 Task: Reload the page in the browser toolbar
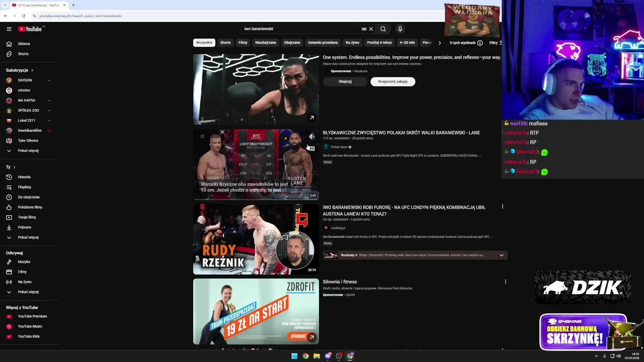[23, 16]
